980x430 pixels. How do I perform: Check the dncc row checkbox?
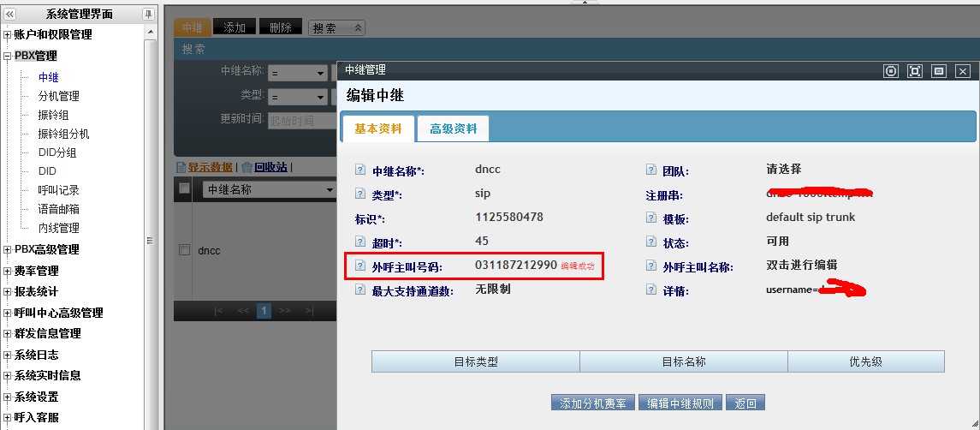click(184, 250)
